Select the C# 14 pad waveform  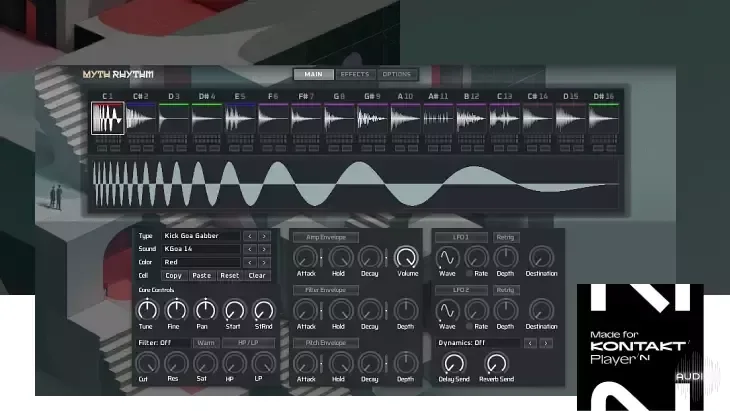tap(537, 119)
